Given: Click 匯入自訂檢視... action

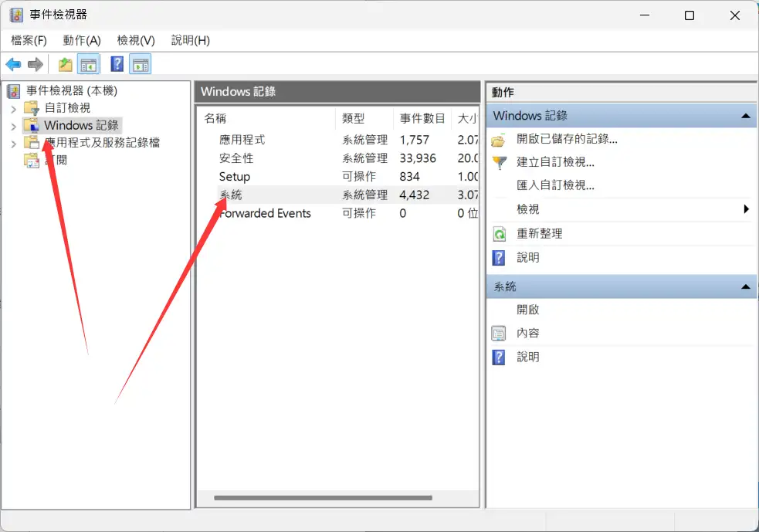Looking at the screenshot, I should click(555, 185).
